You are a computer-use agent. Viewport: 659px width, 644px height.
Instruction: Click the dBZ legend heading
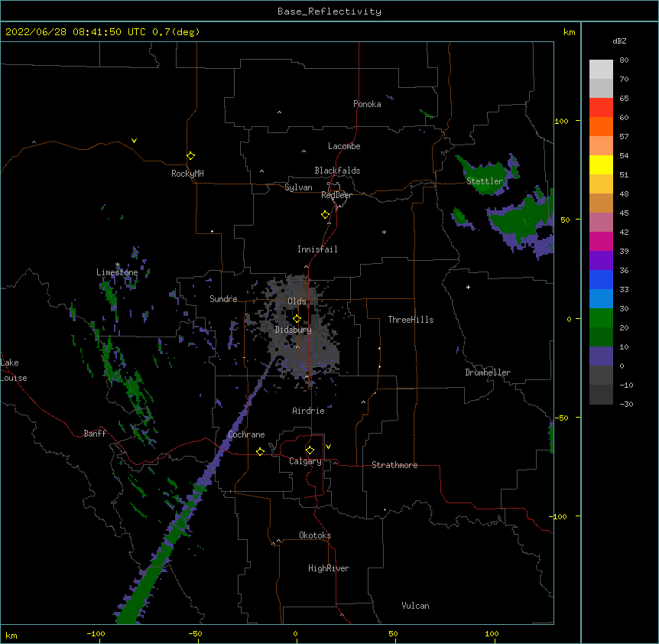(x=619, y=41)
